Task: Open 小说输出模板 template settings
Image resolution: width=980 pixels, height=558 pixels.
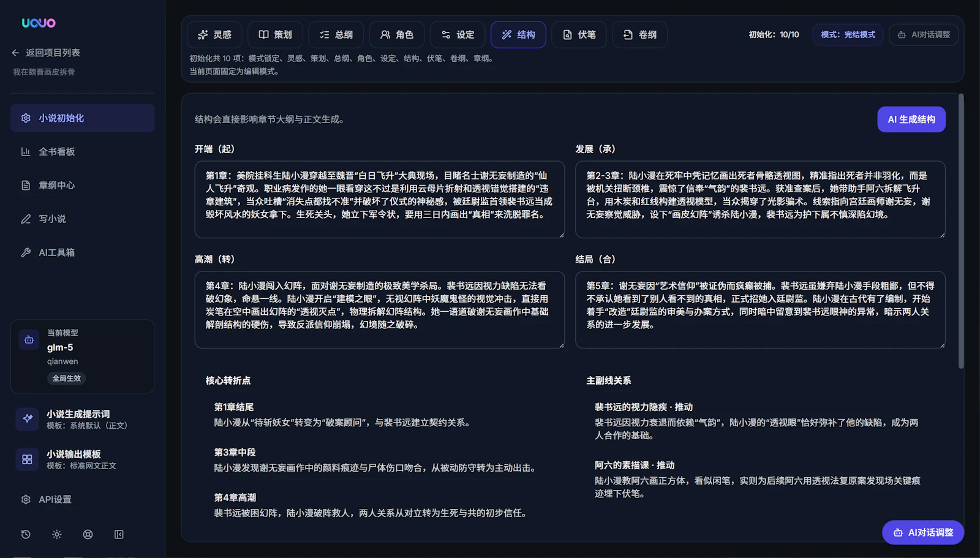Action: (x=82, y=459)
